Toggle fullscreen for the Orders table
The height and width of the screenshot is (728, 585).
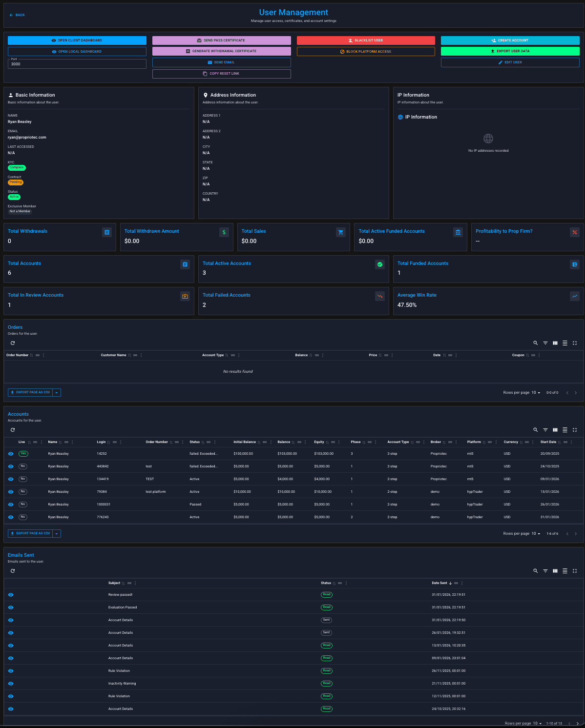pos(575,343)
